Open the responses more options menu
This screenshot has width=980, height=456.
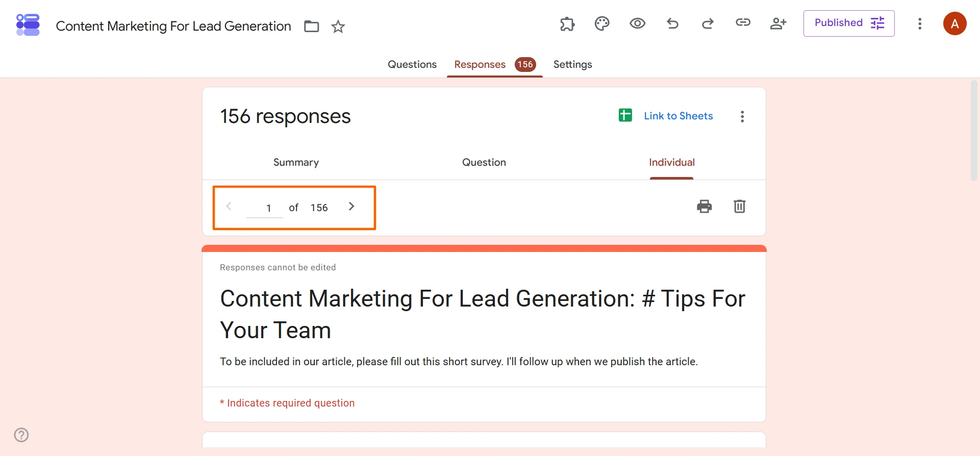tap(742, 116)
